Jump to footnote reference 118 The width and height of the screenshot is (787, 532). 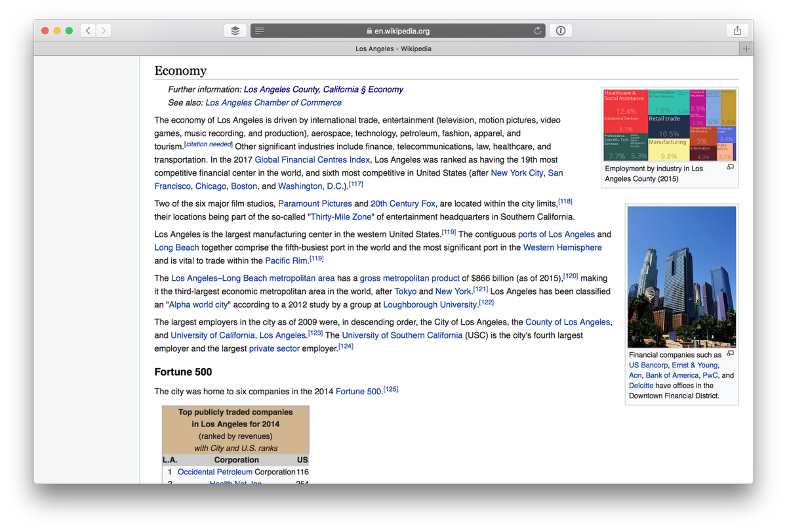tap(565, 201)
